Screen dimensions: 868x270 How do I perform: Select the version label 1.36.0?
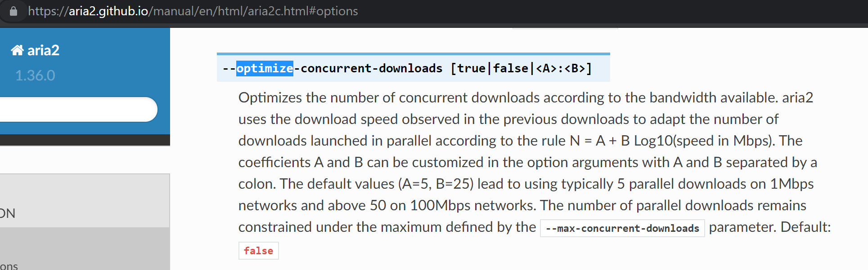[35, 75]
